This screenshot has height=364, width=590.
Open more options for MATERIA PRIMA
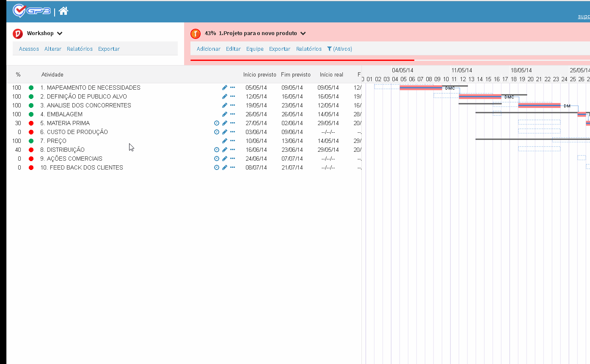[232, 123]
